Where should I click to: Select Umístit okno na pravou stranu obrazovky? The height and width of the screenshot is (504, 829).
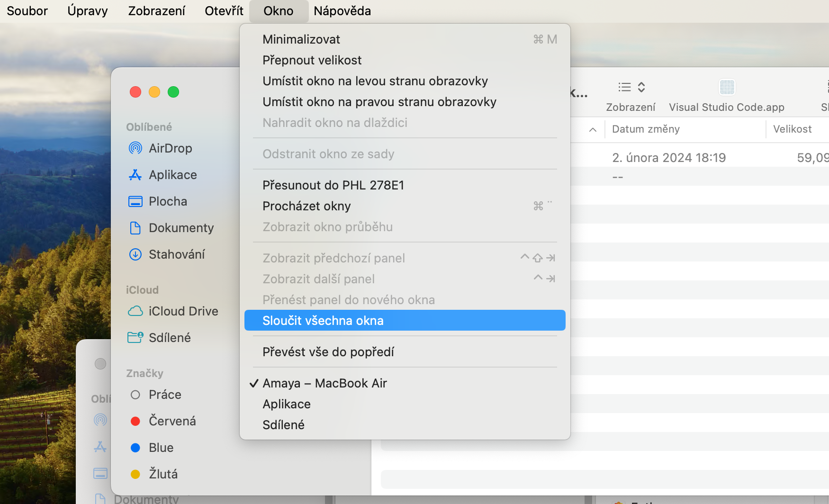point(405,102)
